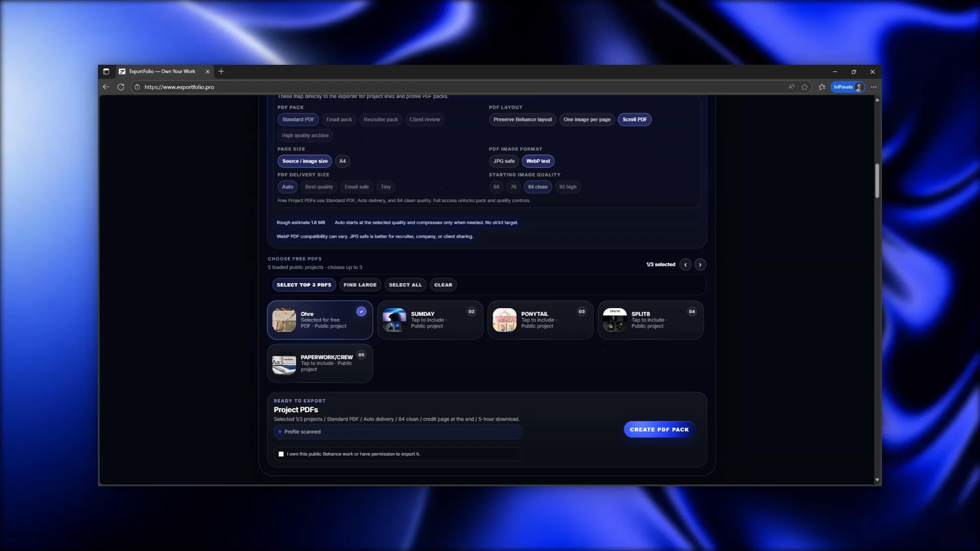Click the scrollbar down arrow

pyautogui.click(x=877, y=480)
